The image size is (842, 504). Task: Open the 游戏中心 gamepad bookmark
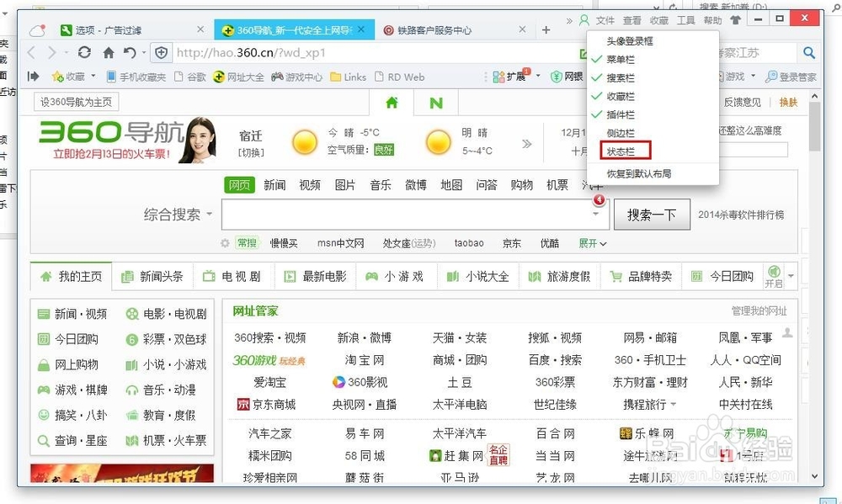pos(296,77)
